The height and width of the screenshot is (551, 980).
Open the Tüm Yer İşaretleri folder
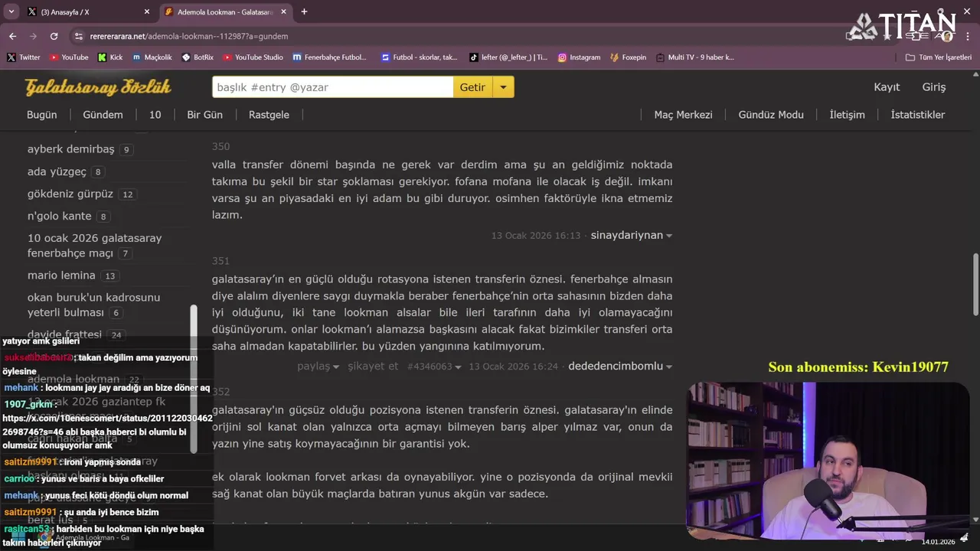pos(939,57)
